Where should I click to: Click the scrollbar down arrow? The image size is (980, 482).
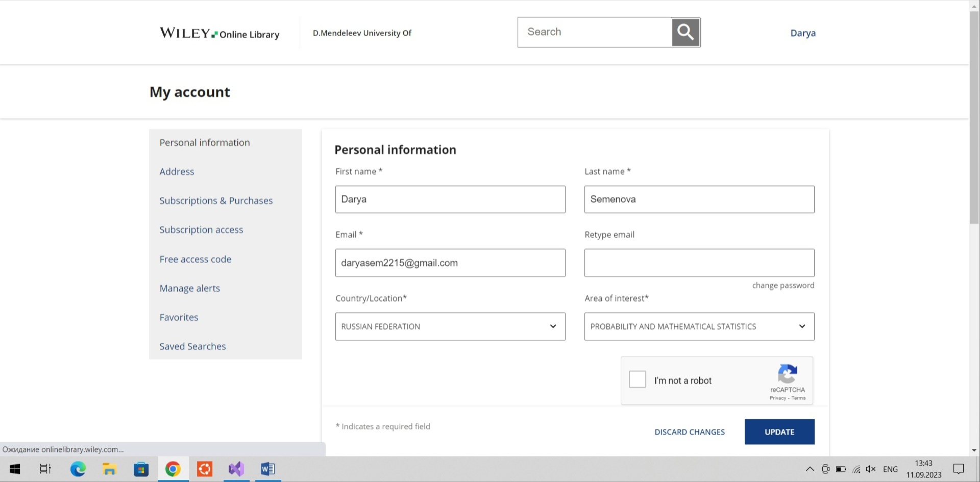click(974, 450)
